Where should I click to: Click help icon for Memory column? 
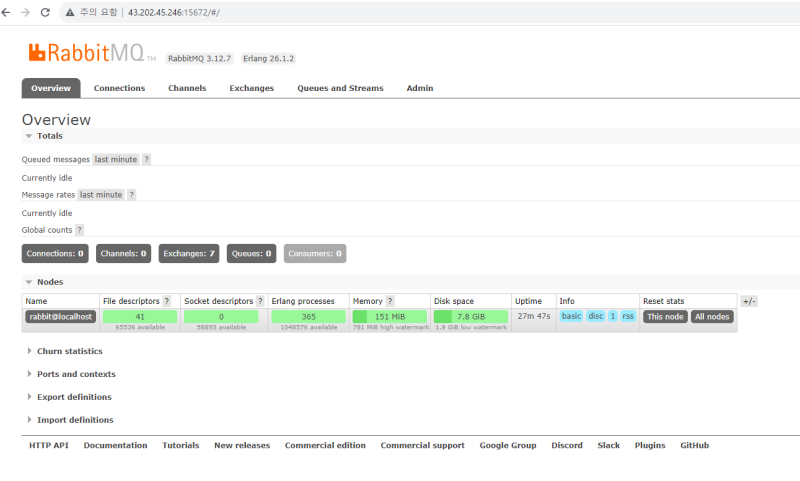[x=390, y=301]
